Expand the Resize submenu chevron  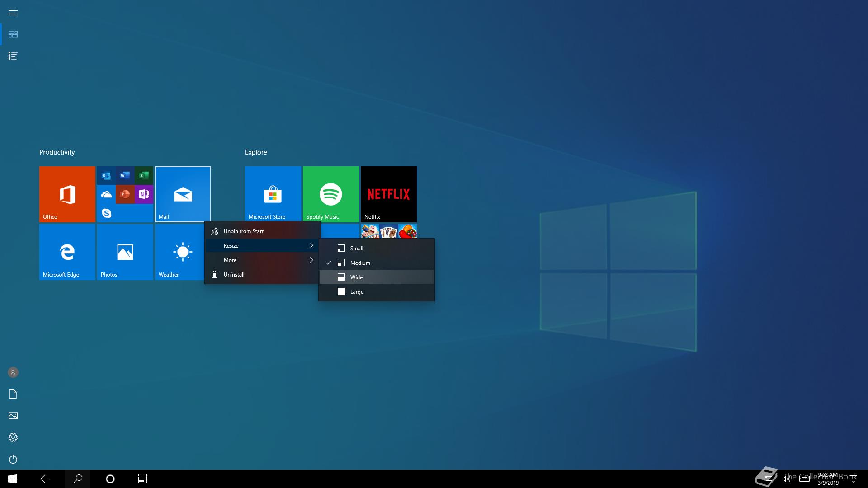coord(311,245)
